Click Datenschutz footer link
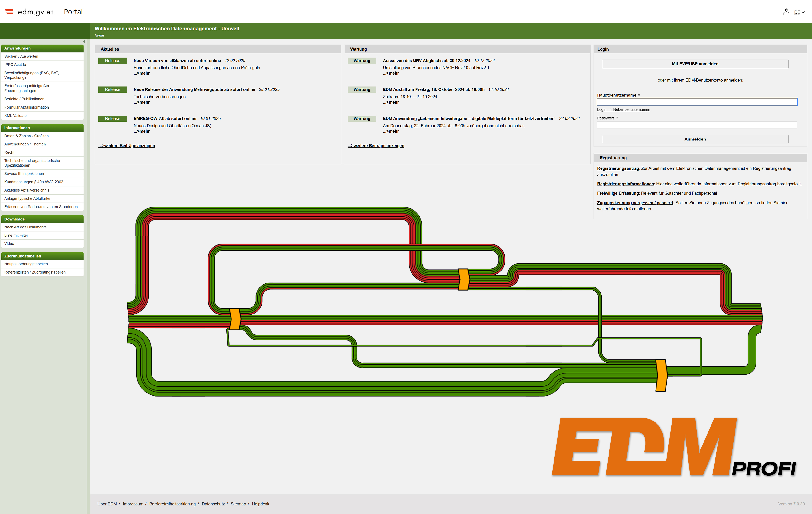 point(213,504)
